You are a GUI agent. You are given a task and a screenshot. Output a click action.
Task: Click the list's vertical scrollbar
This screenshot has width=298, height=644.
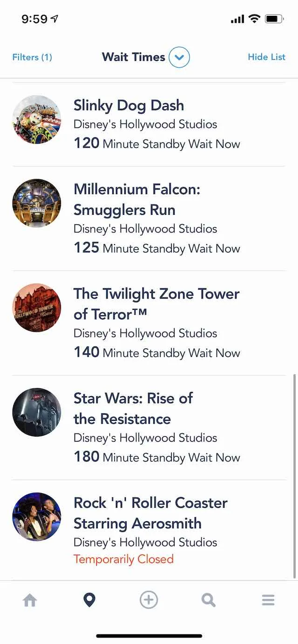(x=294, y=477)
